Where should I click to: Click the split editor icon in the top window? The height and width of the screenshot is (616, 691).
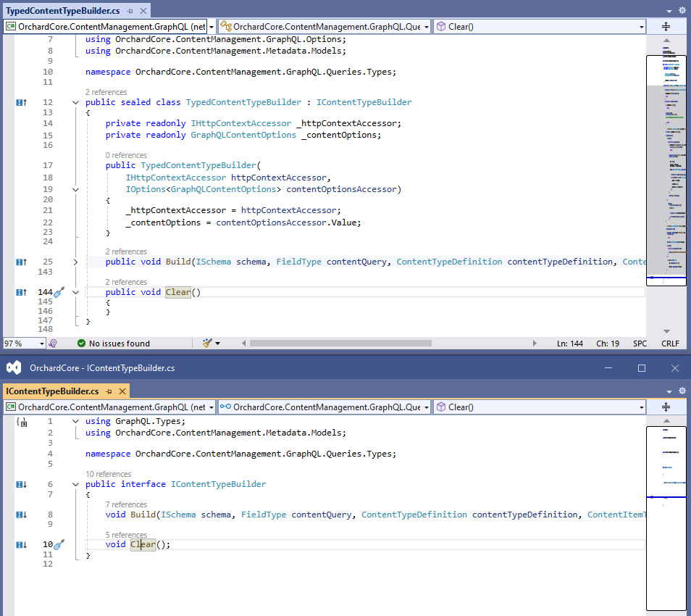tap(666, 27)
